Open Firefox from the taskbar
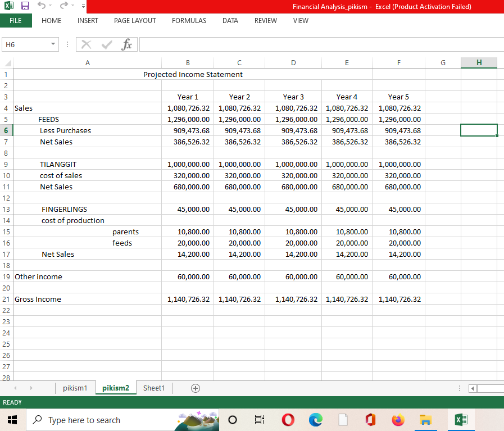 pos(398,420)
